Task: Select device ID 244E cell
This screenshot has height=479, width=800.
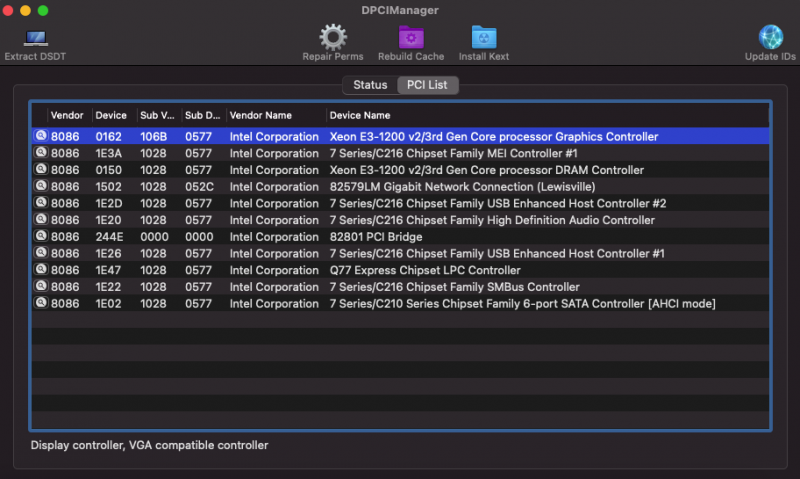Action: [109, 237]
